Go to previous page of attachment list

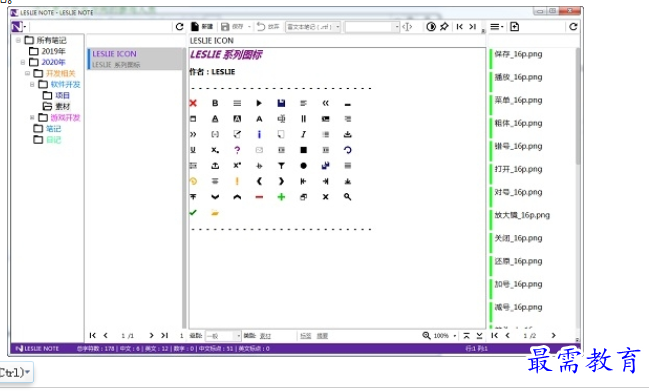[x=507, y=335]
